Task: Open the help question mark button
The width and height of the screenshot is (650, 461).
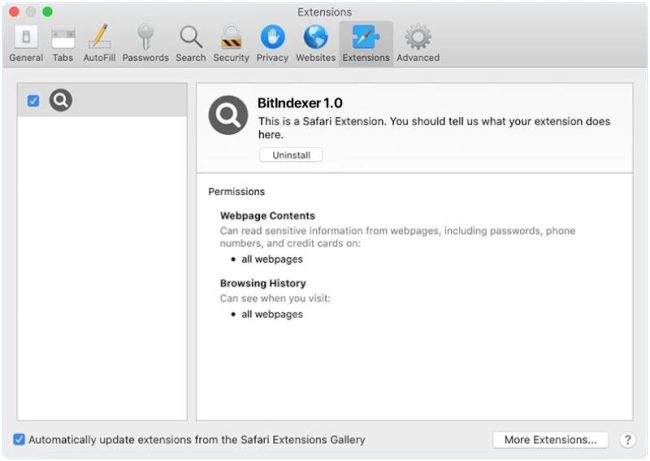Action: 628,439
